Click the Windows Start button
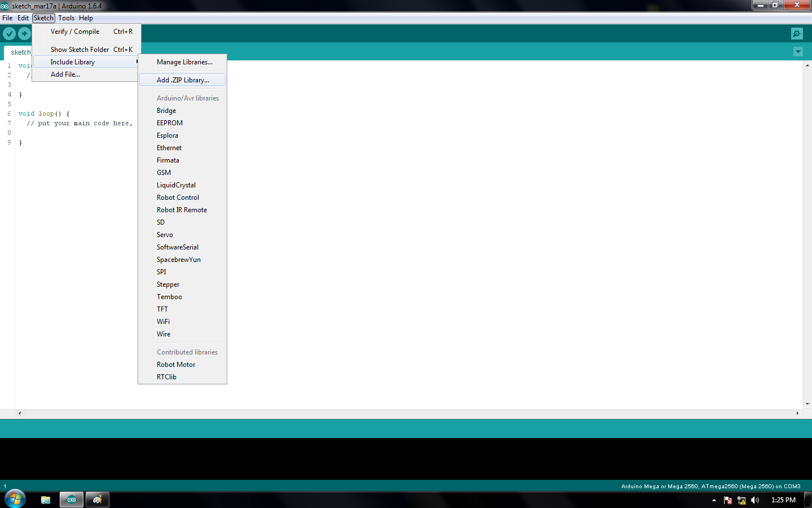Image resolution: width=812 pixels, height=508 pixels. 15,499
